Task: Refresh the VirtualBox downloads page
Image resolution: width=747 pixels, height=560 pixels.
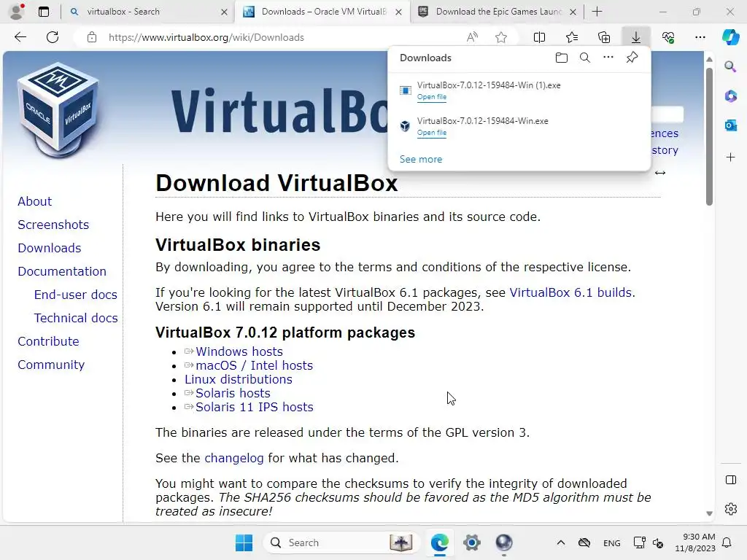Action: coord(53,37)
